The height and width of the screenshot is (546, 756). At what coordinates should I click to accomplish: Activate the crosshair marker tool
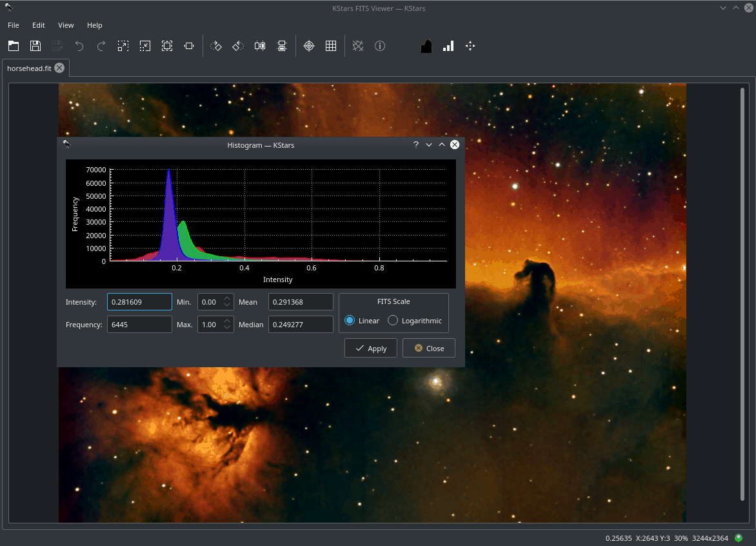pyautogui.click(x=308, y=46)
